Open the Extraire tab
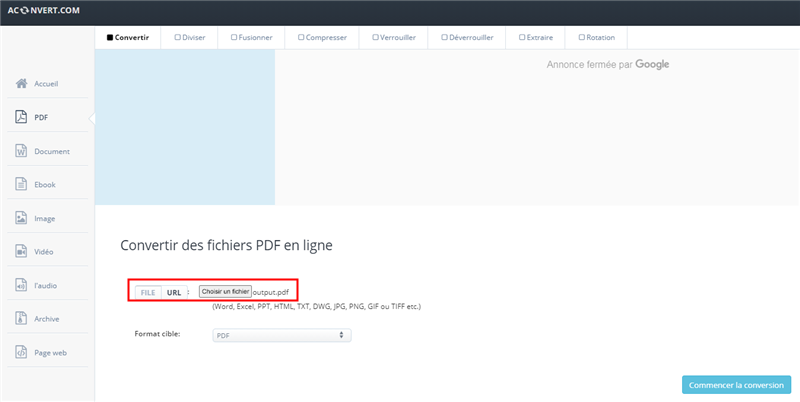Screen dimensions: 800x402 pyautogui.click(x=536, y=37)
